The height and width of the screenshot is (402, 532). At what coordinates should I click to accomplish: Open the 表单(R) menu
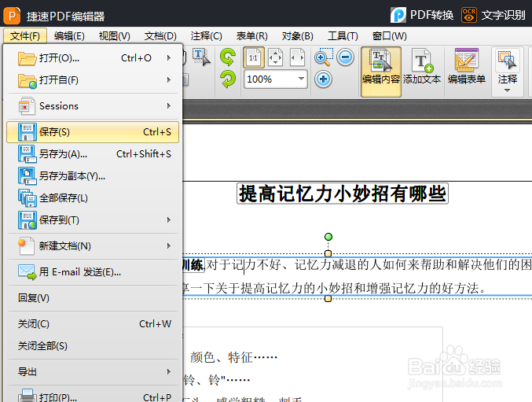pyautogui.click(x=251, y=35)
